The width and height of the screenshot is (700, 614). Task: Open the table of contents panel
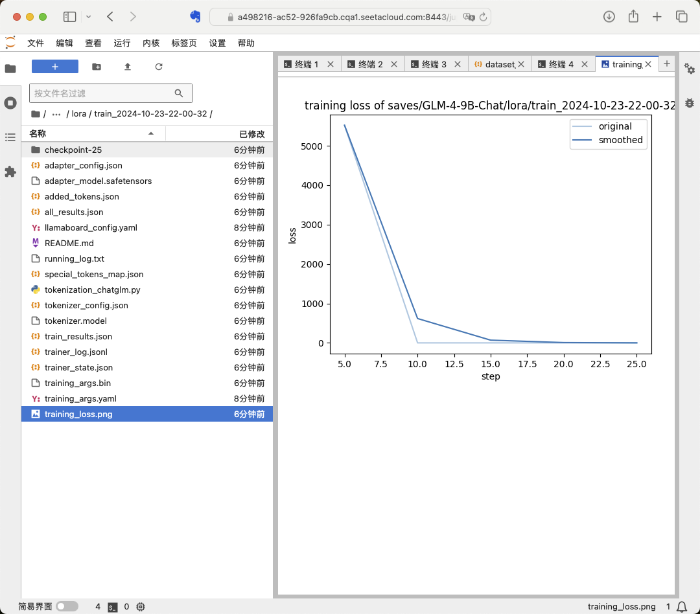pyautogui.click(x=10, y=137)
